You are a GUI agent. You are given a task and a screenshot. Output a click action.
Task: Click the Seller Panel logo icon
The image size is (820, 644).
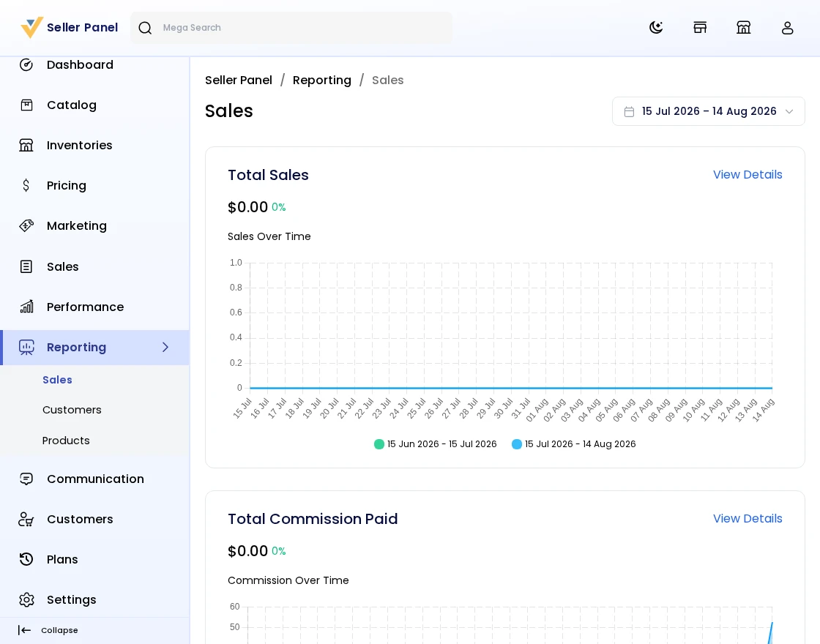pyautogui.click(x=31, y=27)
